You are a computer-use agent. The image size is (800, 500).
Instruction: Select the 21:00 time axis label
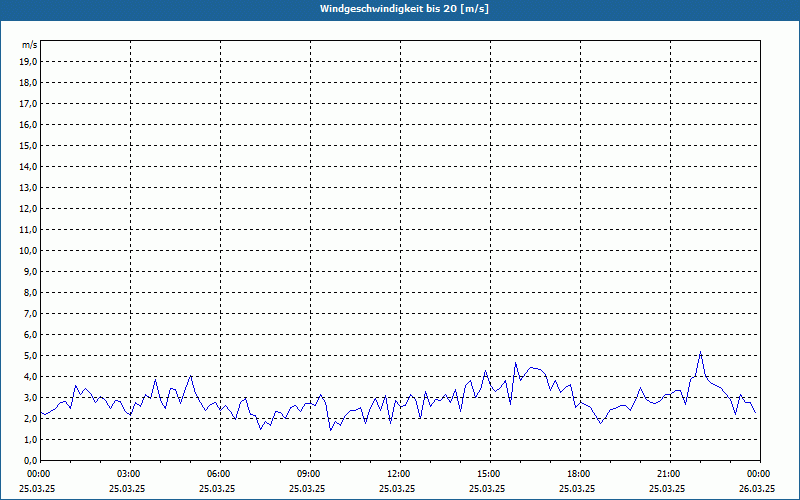(x=669, y=473)
